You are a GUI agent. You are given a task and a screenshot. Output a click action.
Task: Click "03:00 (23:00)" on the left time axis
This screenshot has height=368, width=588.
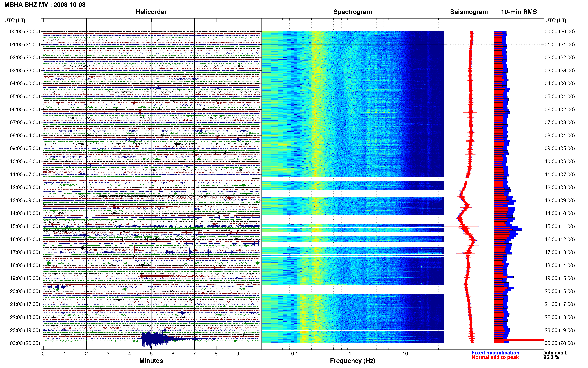click(x=25, y=71)
